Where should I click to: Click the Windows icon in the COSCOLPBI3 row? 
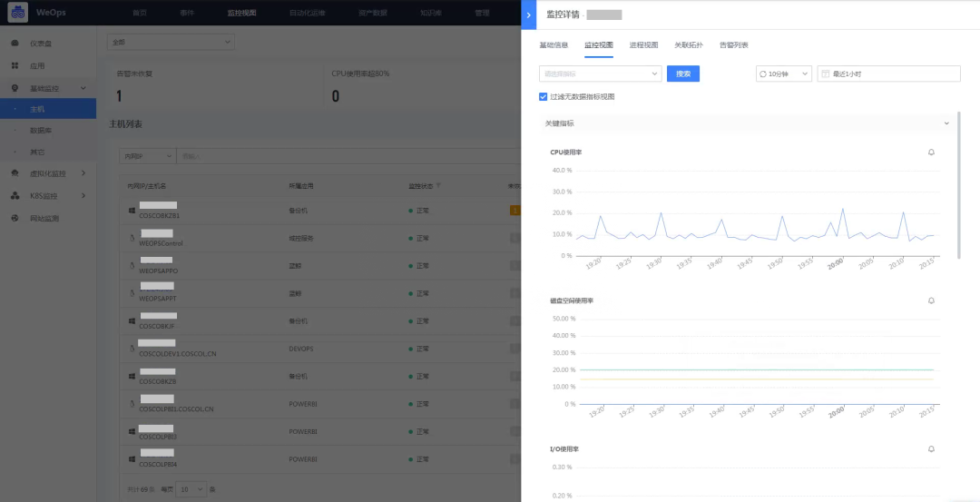[132, 431]
